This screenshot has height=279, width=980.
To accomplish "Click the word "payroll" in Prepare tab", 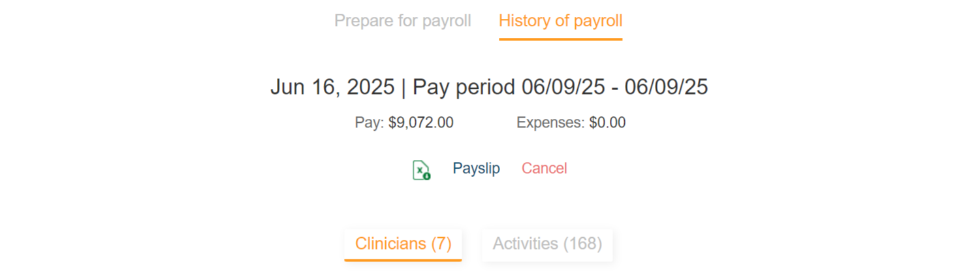I will point(446,21).
